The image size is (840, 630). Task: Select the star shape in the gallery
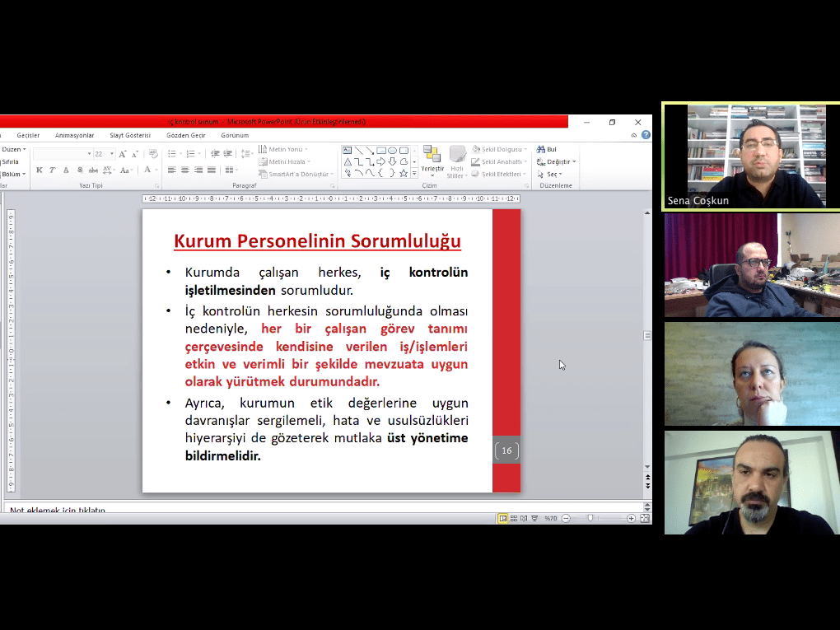pos(404,173)
